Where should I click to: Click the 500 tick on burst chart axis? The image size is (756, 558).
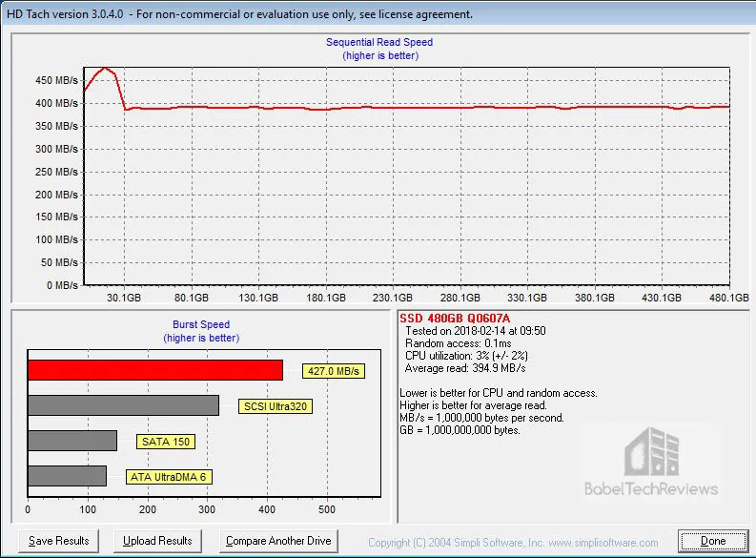327,509
